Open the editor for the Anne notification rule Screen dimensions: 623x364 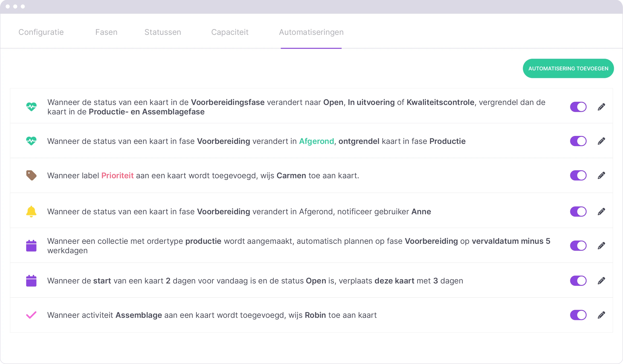coord(602,211)
